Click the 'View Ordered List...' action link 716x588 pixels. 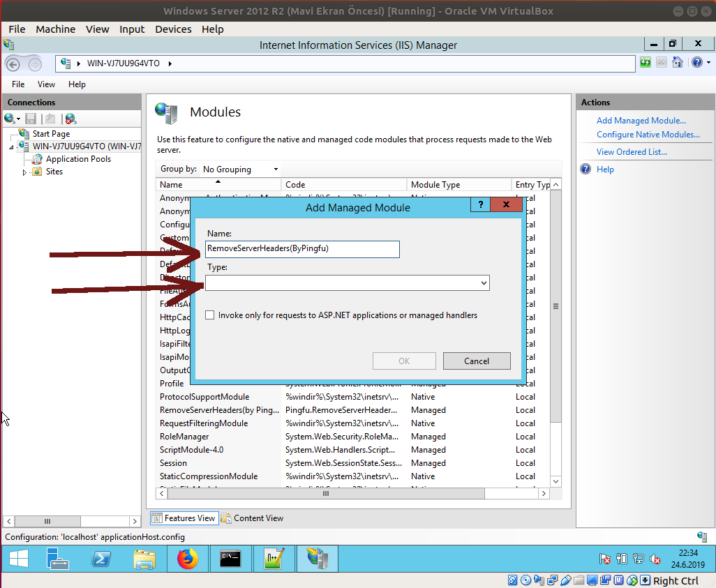[632, 152]
